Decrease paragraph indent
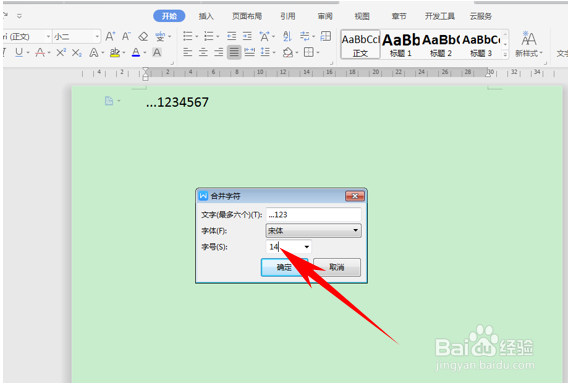Viewport: 568px width, 385px height. pos(231,36)
